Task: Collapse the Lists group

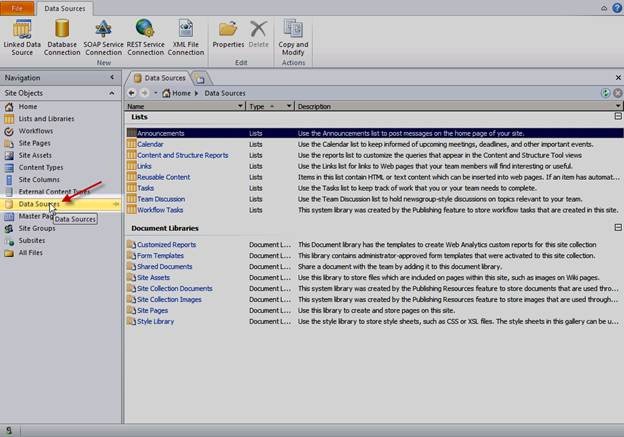Action: (618, 116)
